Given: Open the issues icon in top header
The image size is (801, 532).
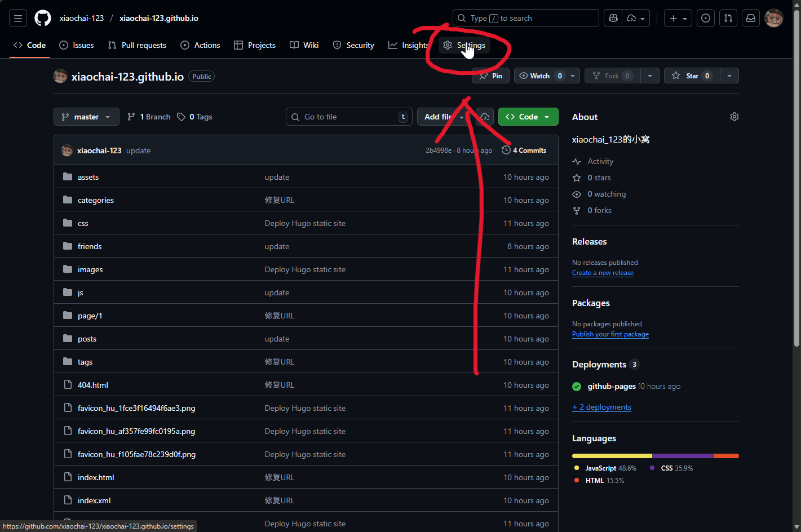Looking at the screenshot, I should 706,18.
